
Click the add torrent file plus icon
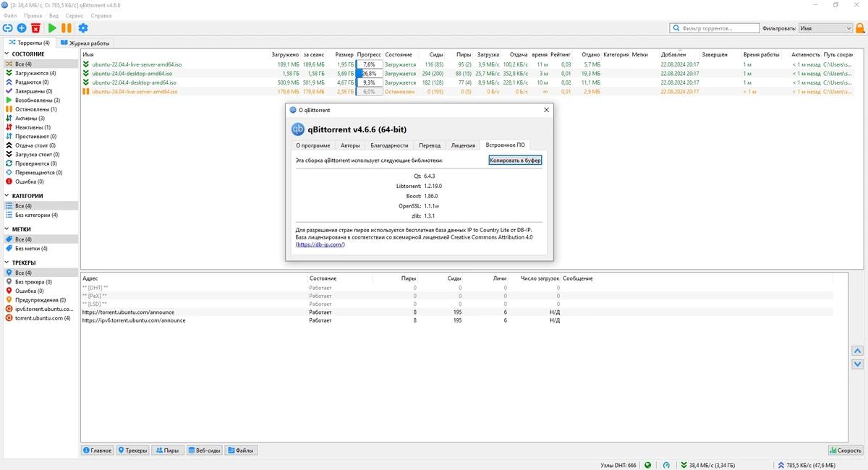click(22, 28)
